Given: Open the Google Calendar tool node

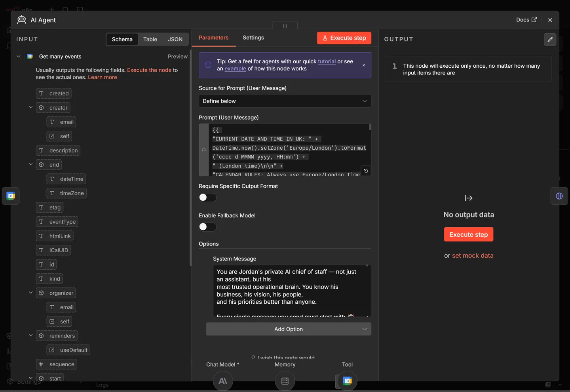Looking at the screenshot, I should click(x=348, y=381).
